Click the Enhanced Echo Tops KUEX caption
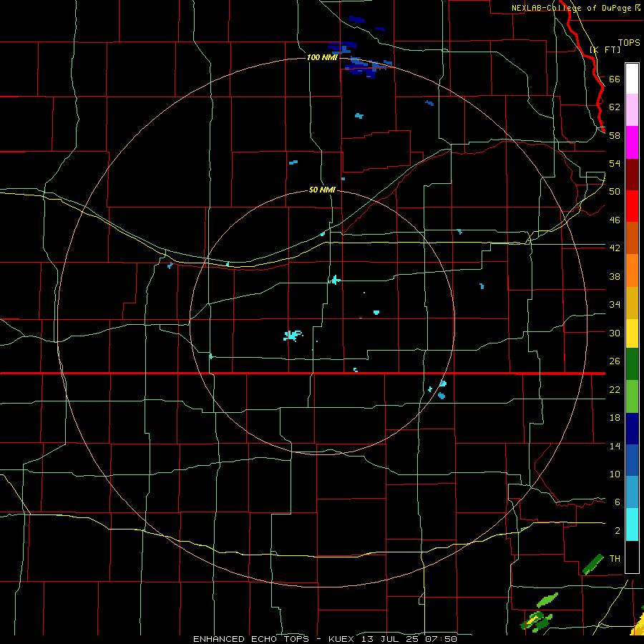This screenshot has height=644, width=644. pos(326,639)
